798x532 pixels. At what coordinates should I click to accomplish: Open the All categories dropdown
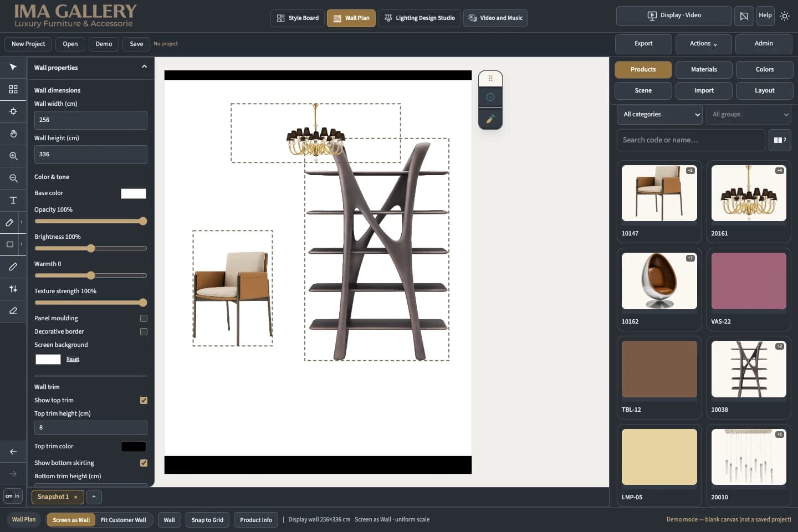[661, 115]
